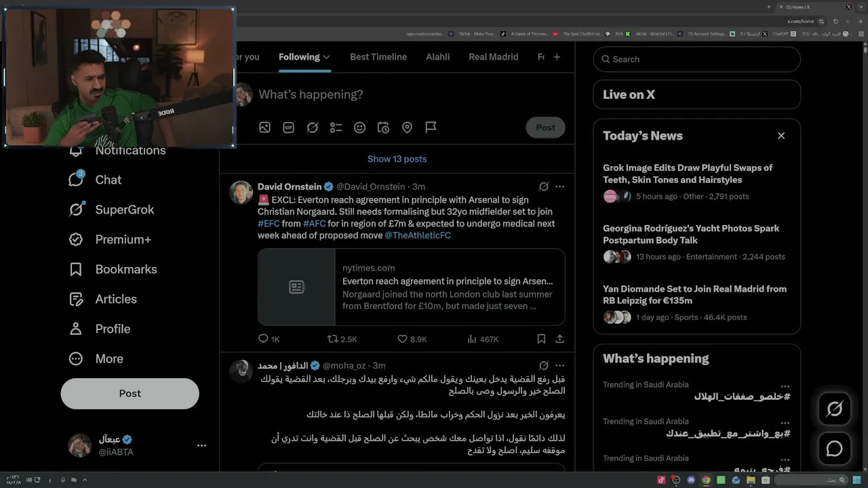Open more options on the moha_oz post
The image size is (868, 488).
click(x=559, y=366)
